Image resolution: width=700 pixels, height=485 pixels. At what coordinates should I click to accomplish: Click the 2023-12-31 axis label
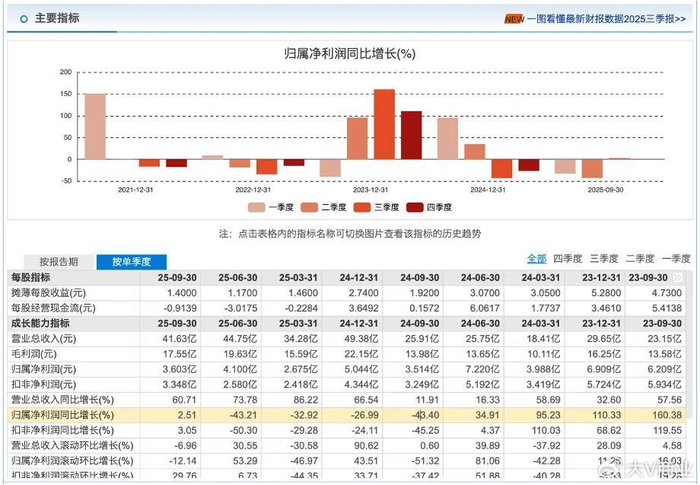pyautogui.click(x=371, y=190)
